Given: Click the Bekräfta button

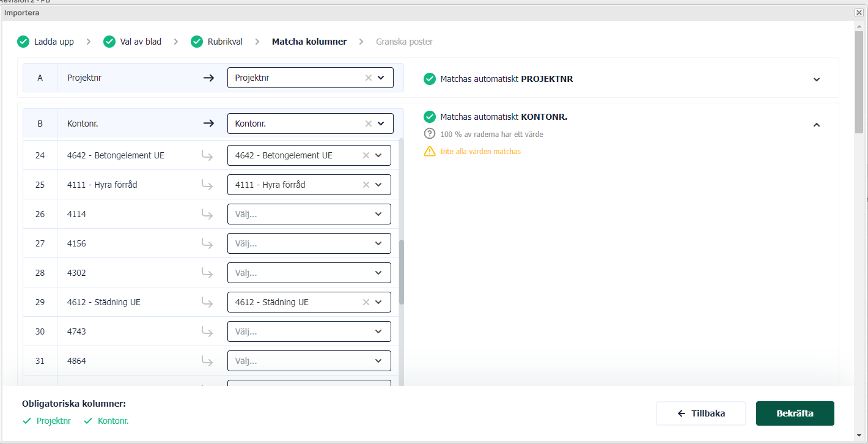Looking at the screenshot, I should 795,413.
